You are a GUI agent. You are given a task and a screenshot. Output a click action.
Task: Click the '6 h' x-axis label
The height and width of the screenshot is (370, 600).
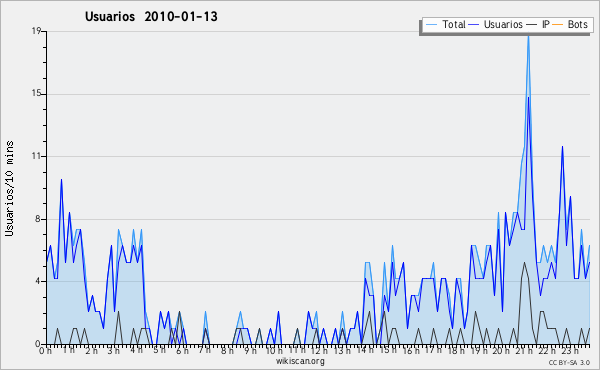(182, 351)
